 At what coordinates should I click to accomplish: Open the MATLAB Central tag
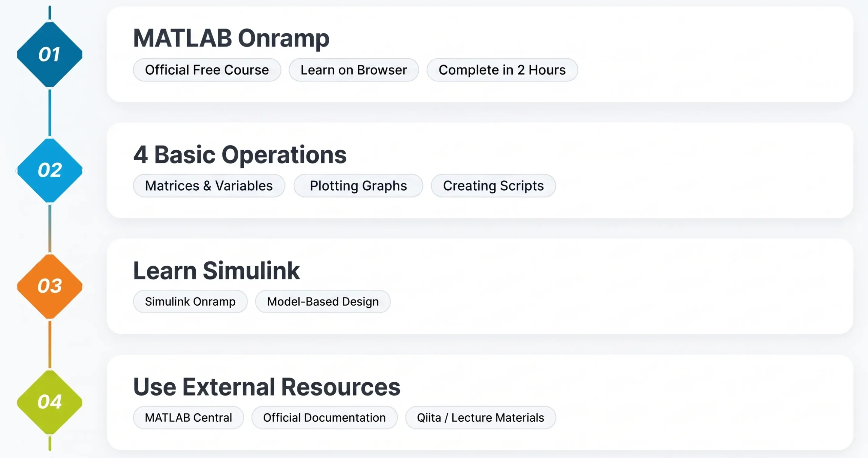189,418
